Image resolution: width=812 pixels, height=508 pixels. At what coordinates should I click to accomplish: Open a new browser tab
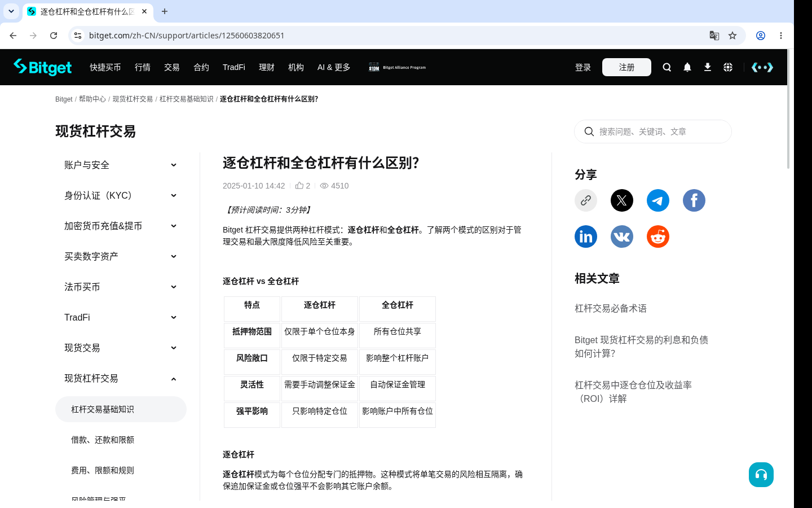click(x=165, y=11)
